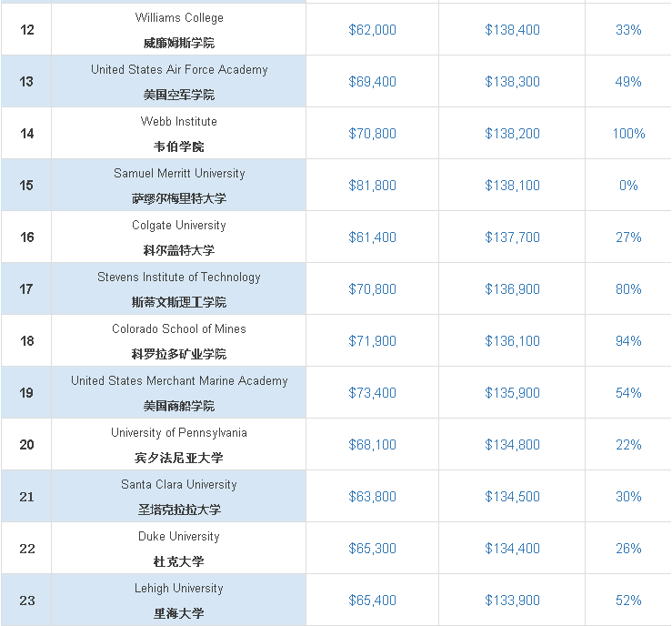Image resolution: width=672 pixels, height=626 pixels.
Task: Click the 54% cell
Action: [x=628, y=393]
